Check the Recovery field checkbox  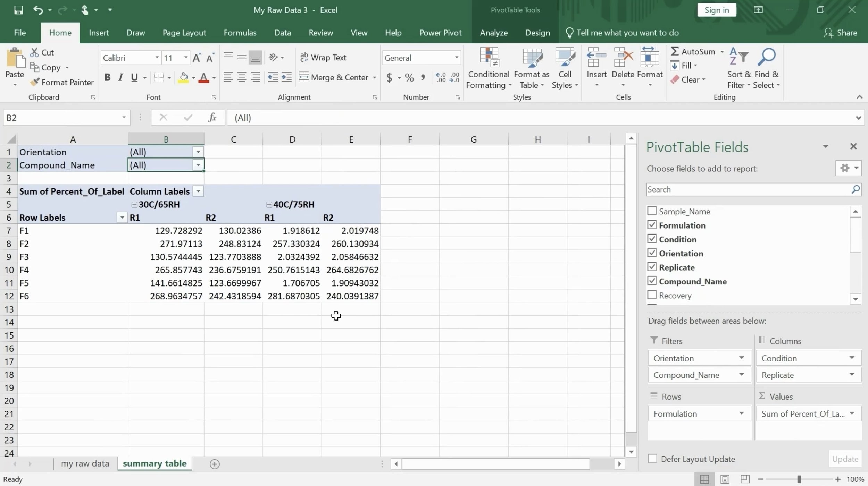(x=652, y=295)
